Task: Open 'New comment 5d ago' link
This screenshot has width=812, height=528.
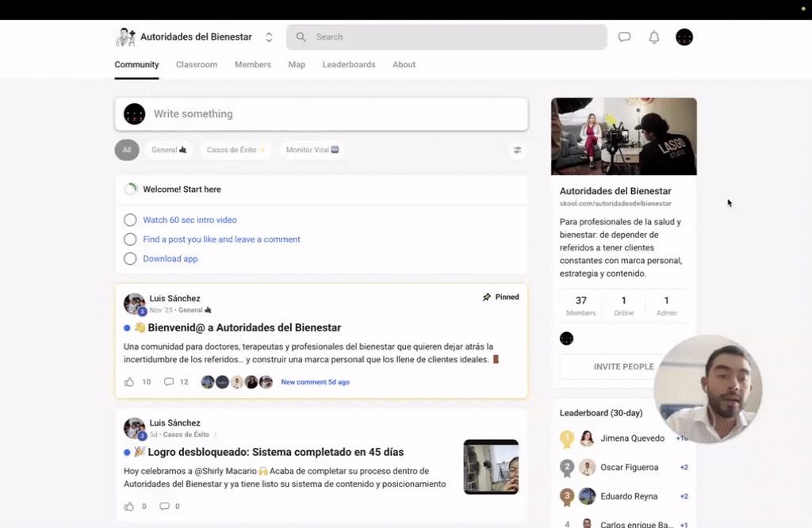Action: [316, 382]
